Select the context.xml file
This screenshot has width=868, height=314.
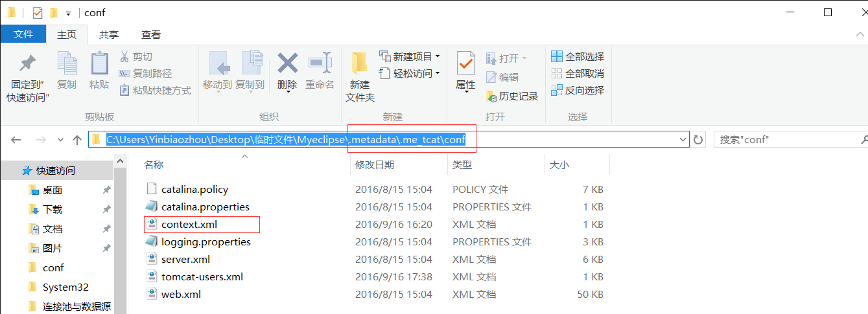click(189, 224)
